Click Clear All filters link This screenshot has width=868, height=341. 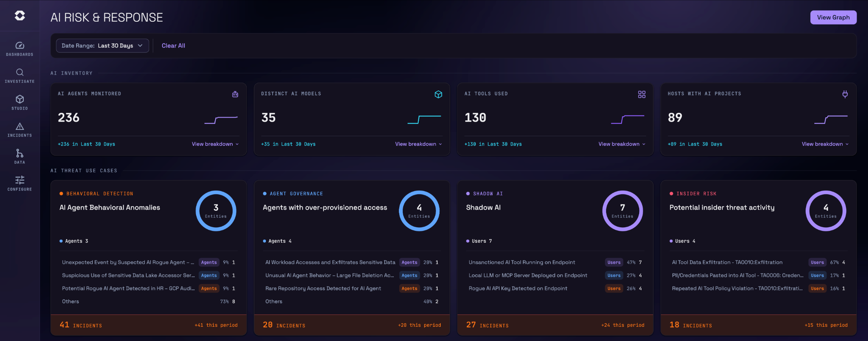point(173,46)
